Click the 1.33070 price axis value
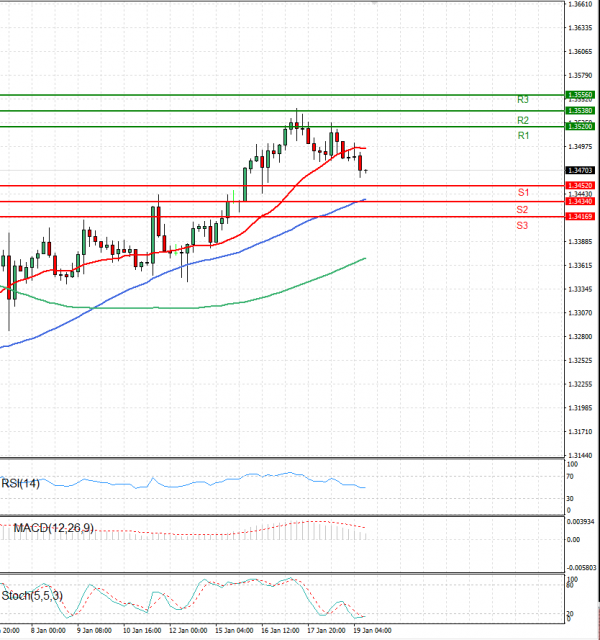This screenshot has width=600, height=640. point(580,313)
